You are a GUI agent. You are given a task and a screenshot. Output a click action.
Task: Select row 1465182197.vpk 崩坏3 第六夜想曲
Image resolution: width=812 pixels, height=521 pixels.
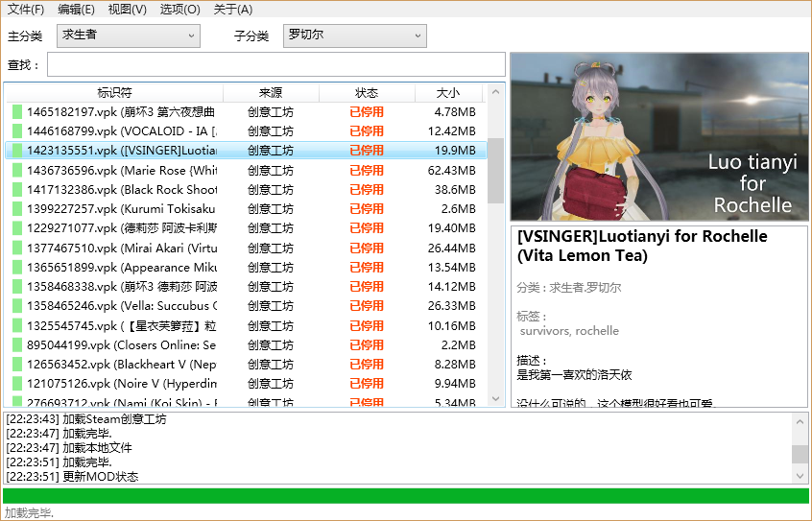click(246, 112)
